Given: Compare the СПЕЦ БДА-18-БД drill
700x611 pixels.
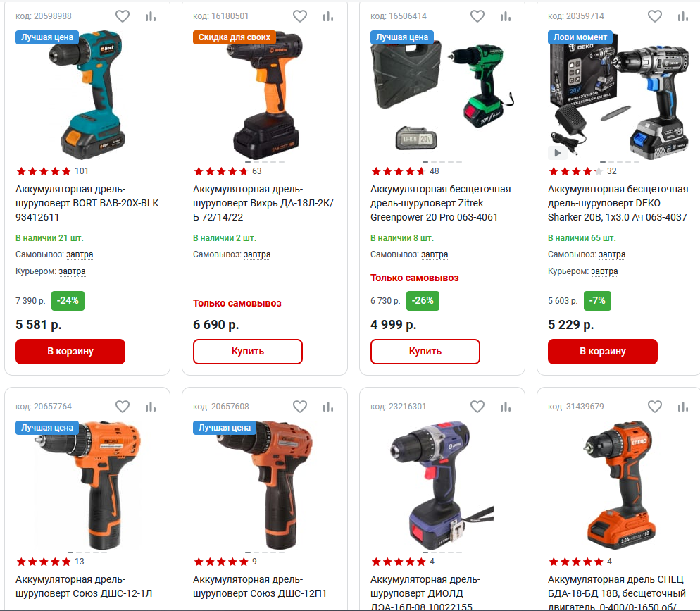Looking at the screenshot, I should (683, 407).
